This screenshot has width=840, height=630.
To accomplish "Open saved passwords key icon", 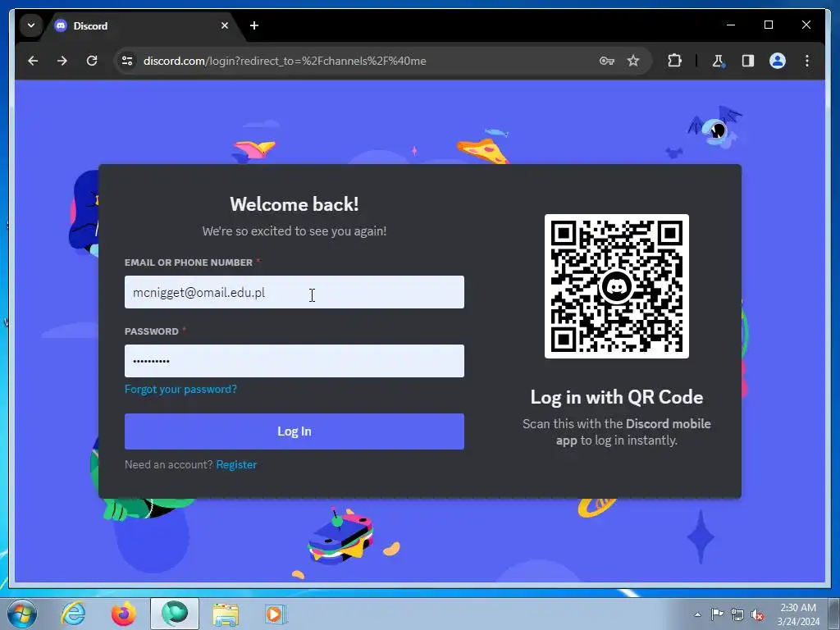I will 606,61.
